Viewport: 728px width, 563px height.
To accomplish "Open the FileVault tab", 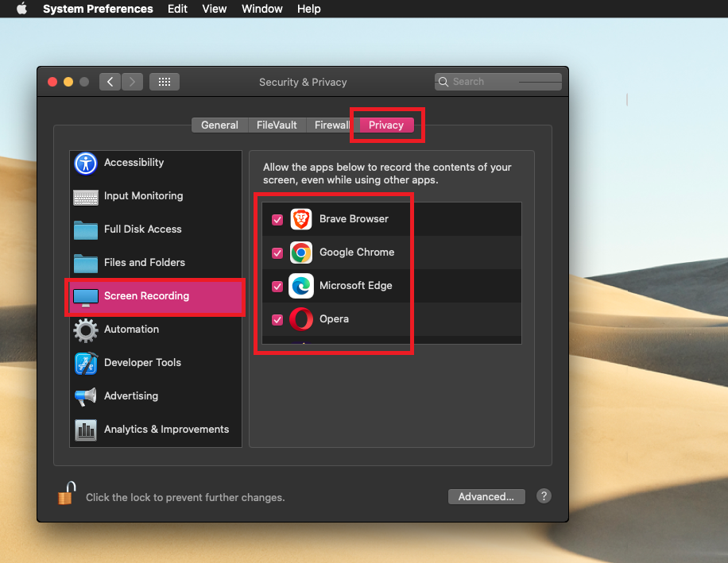I will (x=277, y=125).
